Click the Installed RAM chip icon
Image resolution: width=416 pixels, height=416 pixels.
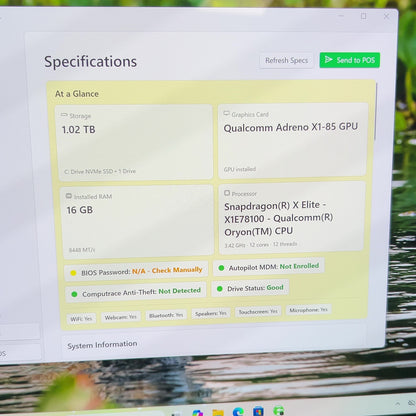click(x=69, y=196)
